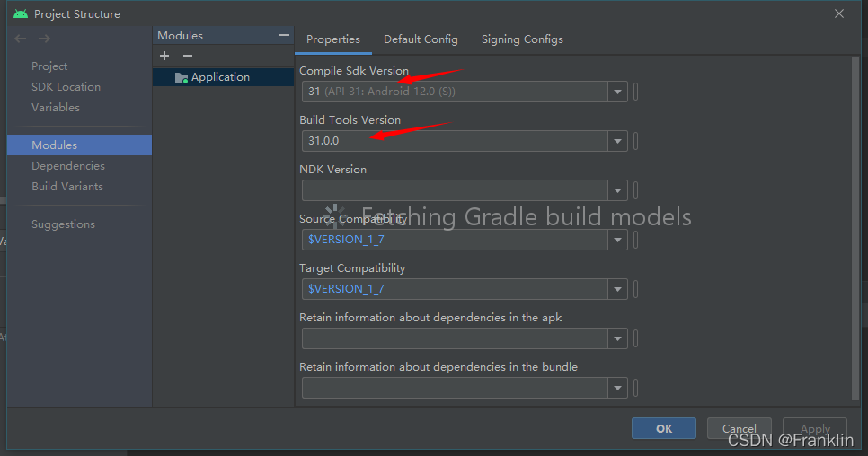Screen dimensions: 868x456
Task: Click the back navigation arrow
Action: pos(21,39)
